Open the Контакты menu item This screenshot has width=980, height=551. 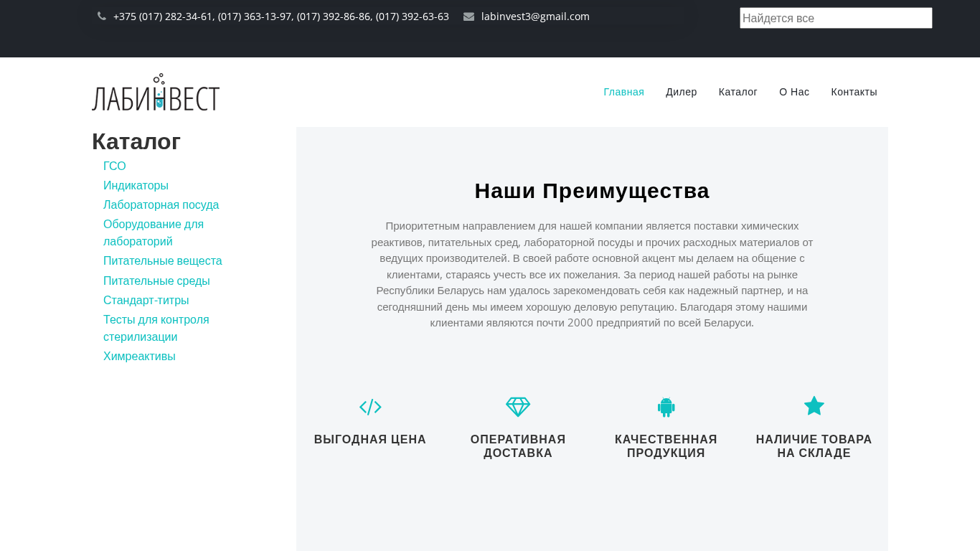(x=854, y=92)
